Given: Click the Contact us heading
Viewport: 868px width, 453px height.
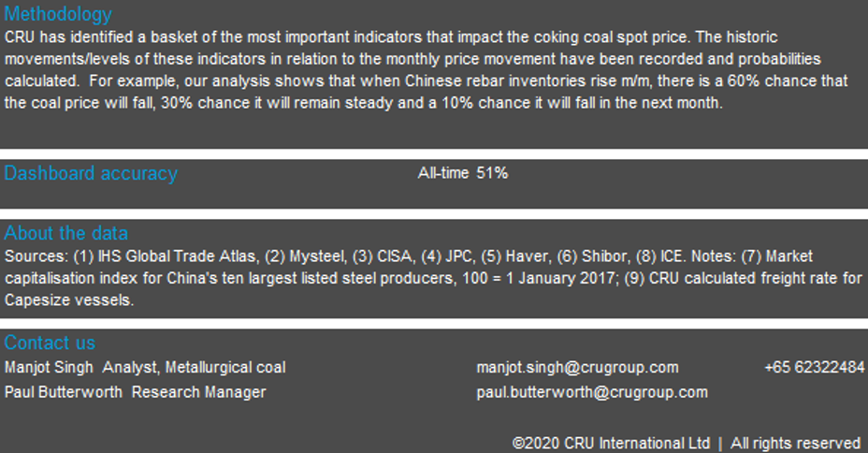Looking at the screenshot, I should pos(50,343).
